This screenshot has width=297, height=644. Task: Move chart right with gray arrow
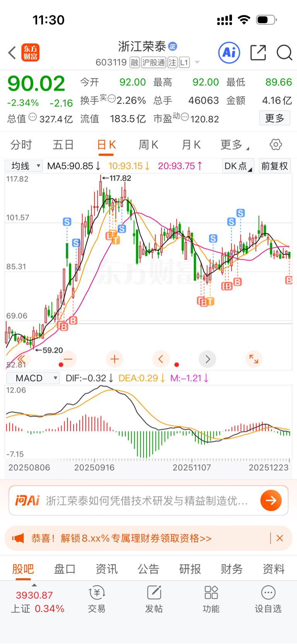point(207,359)
